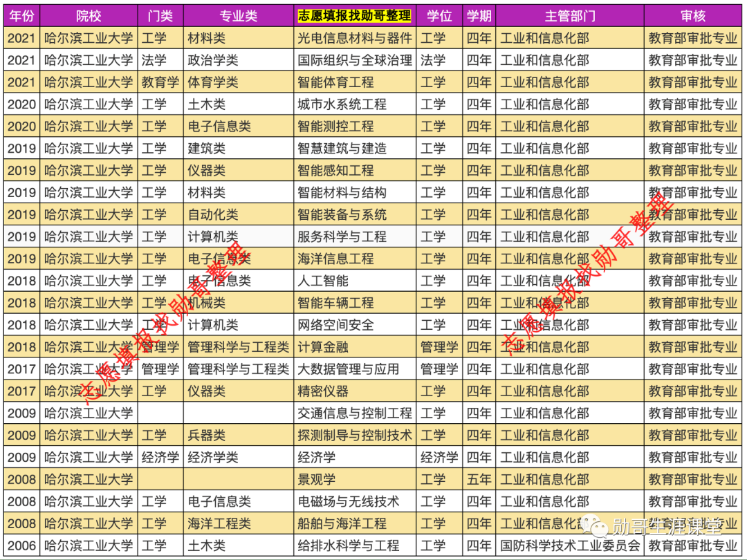
Task: Click the 智慧建筑与建造 cell
Action: 354,148
